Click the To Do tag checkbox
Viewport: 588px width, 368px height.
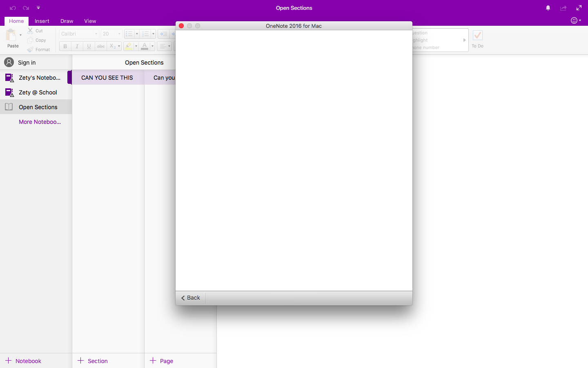tap(478, 35)
